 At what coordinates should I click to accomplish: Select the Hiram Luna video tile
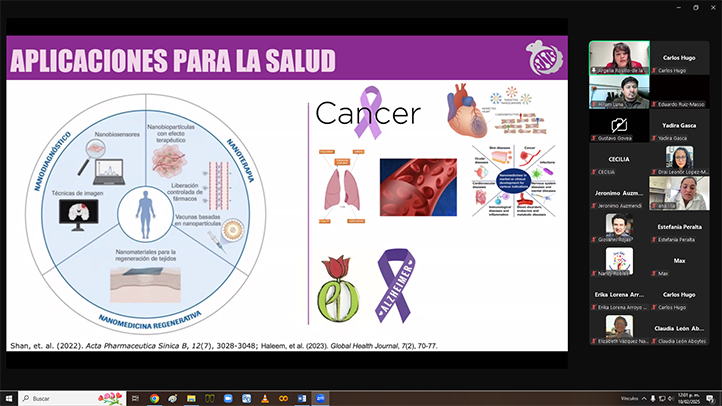point(619,92)
